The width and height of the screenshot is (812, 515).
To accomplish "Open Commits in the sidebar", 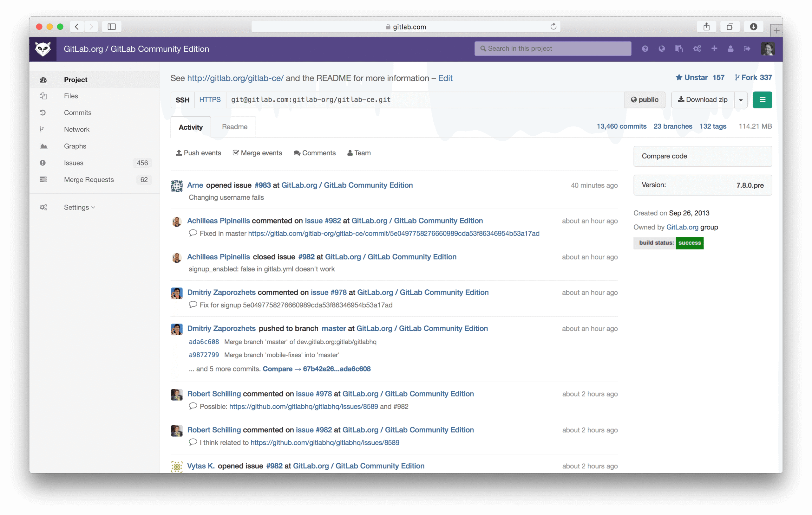I will click(78, 113).
